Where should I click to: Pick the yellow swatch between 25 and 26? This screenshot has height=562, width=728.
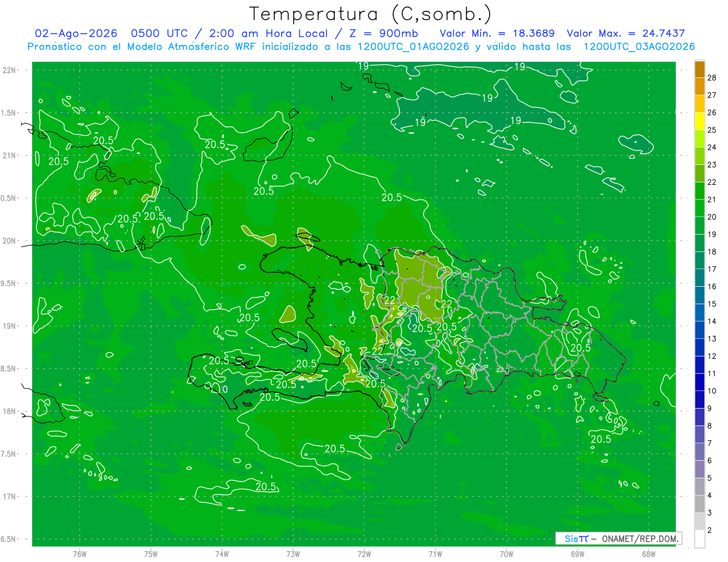click(x=699, y=121)
